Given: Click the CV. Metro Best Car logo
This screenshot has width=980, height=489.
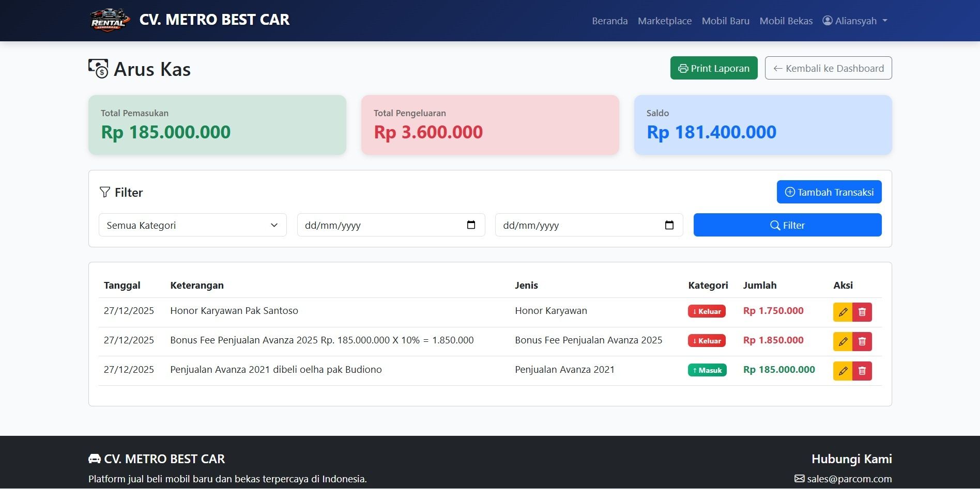Looking at the screenshot, I should coord(108,20).
